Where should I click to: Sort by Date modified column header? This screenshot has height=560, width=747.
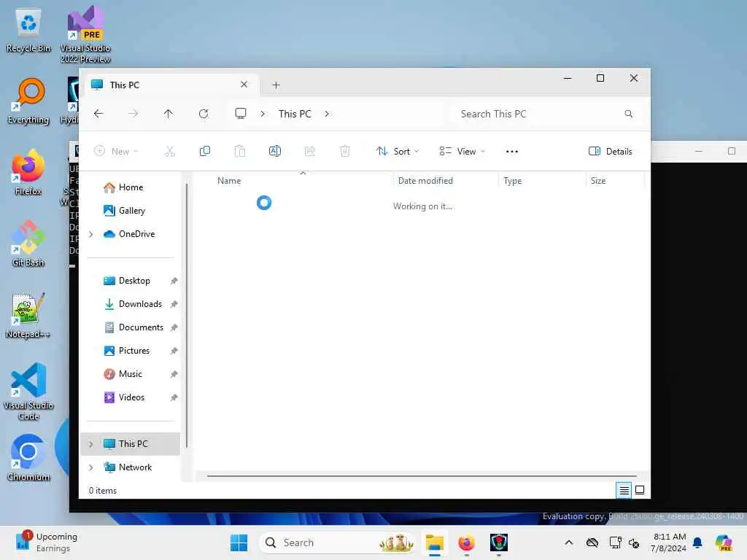click(x=425, y=181)
